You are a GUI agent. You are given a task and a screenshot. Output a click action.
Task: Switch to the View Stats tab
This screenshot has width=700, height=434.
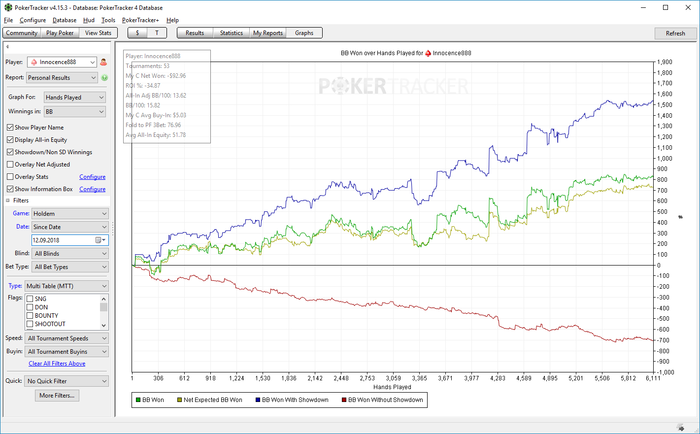pyautogui.click(x=98, y=33)
